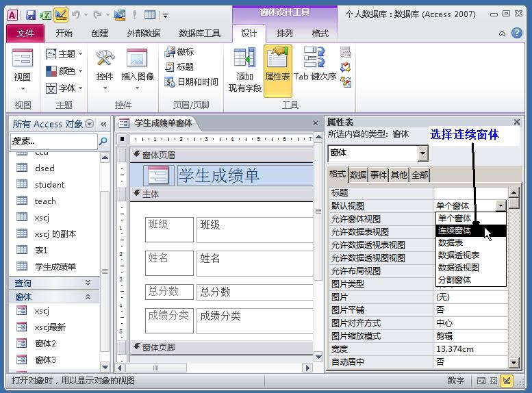Image resolution: width=532 pixels, height=393 pixels.
Task: Open the 主题 (Themes) dropdown
Action: (64, 53)
